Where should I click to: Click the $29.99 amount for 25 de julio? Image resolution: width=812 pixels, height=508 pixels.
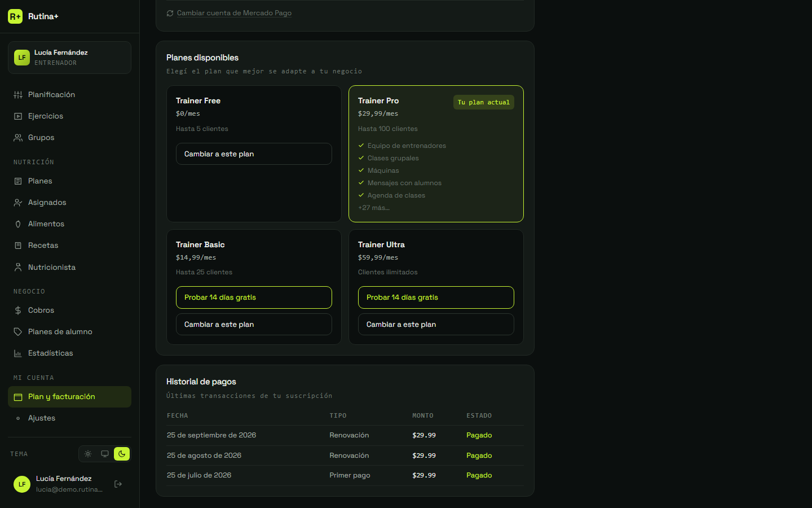pyautogui.click(x=424, y=475)
